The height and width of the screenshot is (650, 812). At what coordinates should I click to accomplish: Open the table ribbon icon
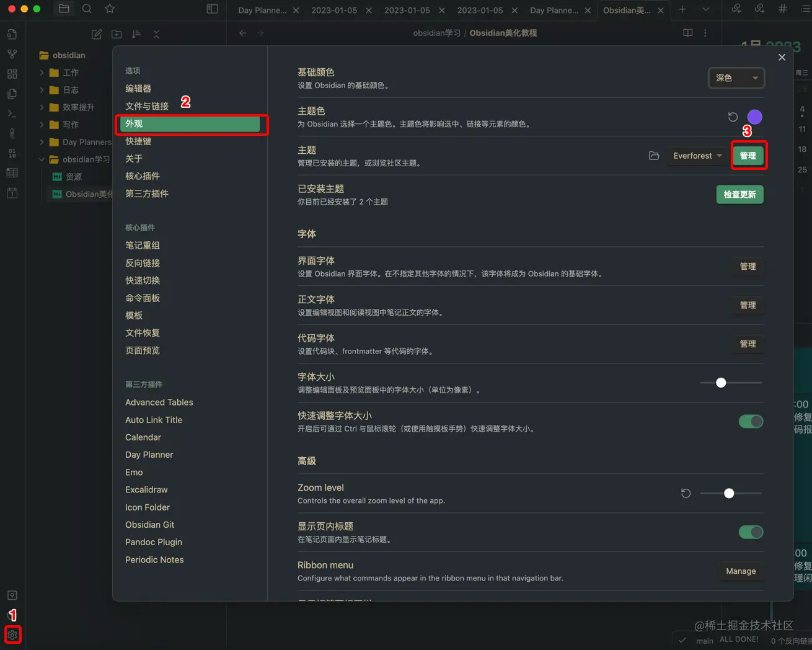pos(12,173)
